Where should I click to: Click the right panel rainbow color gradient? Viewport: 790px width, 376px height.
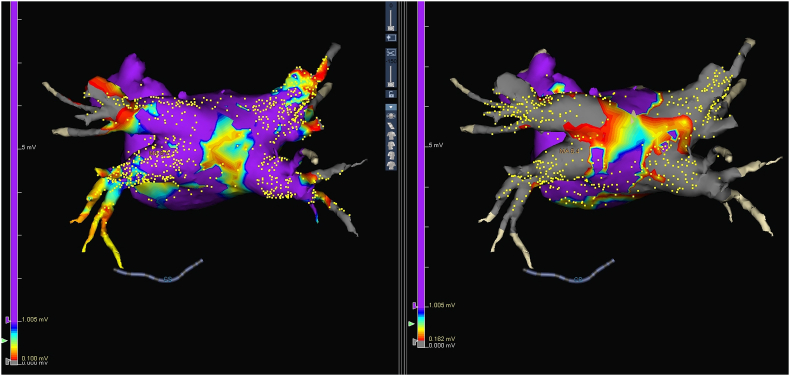pyautogui.click(x=421, y=324)
